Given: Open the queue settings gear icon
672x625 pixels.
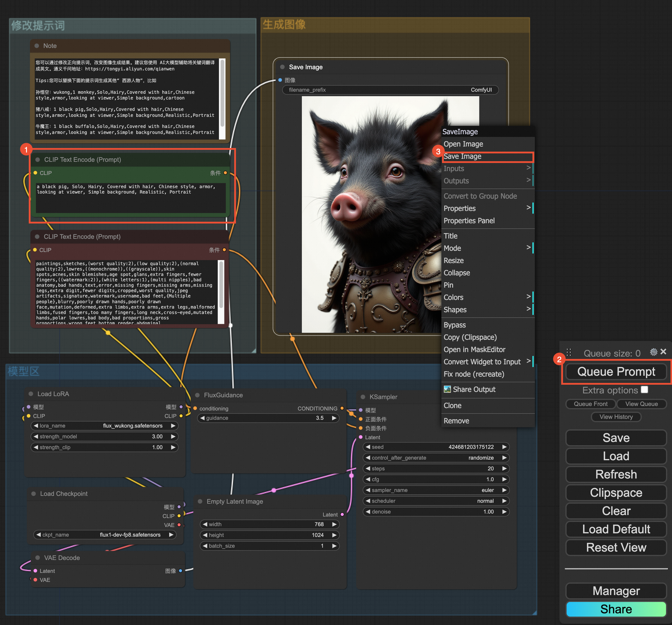Looking at the screenshot, I should [x=653, y=352].
